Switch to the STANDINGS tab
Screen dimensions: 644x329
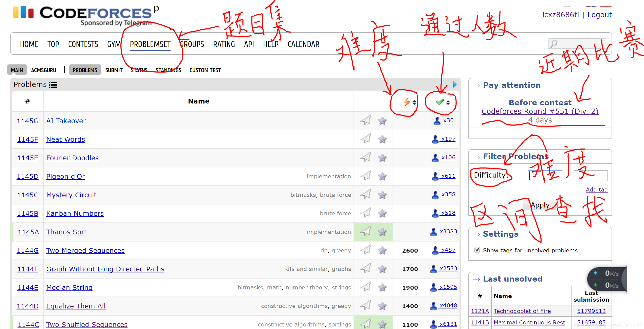point(168,70)
